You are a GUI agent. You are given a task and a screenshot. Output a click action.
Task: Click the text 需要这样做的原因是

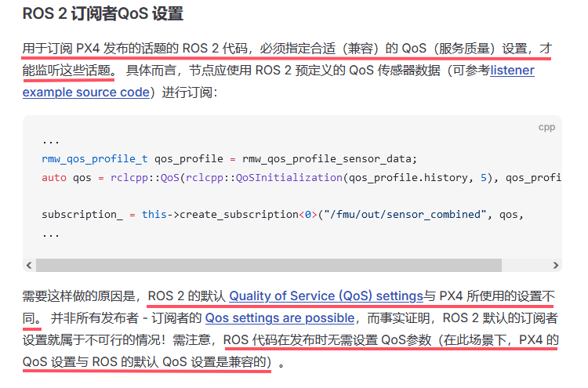[78, 296]
